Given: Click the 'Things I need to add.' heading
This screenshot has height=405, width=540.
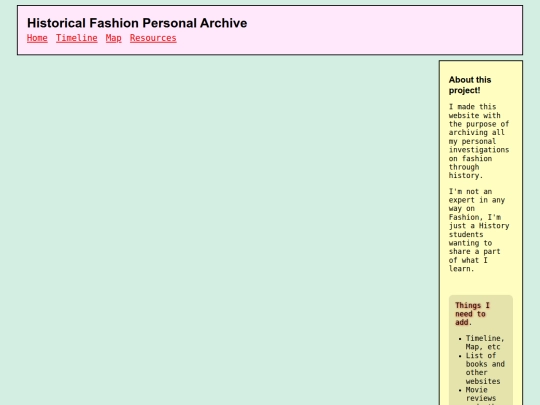Looking at the screenshot, I should [x=472, y=314].
